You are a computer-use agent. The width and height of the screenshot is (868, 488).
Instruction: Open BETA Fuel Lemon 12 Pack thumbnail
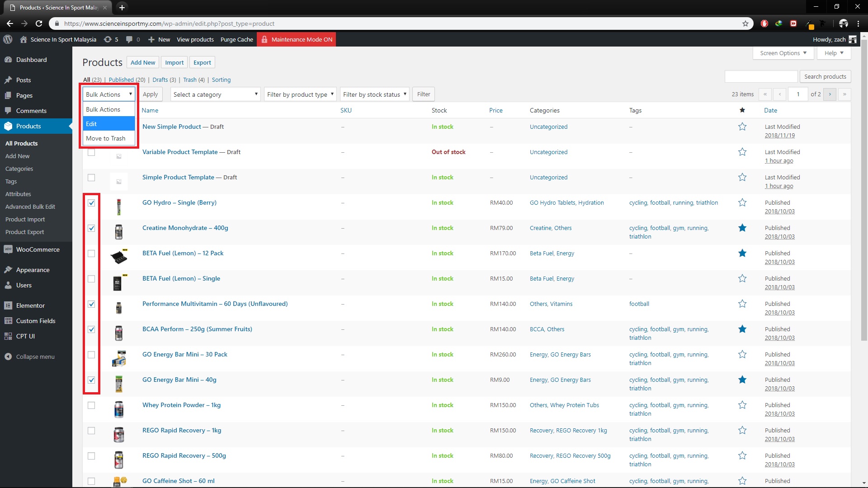tap(119, 257)
